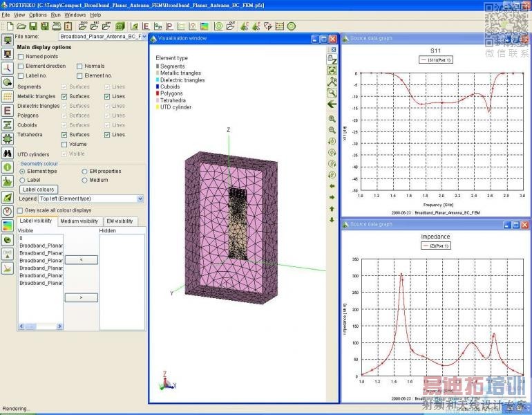This screenshot has height=415, width=532.
Task: Click the rainbow gradient icon in left sidebar
Action: (x=8, y=225)
